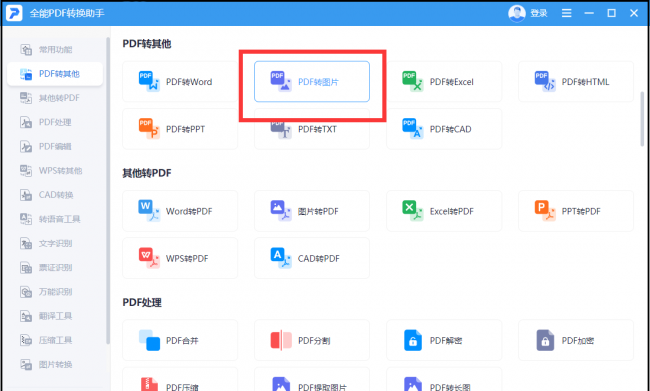Open WPS转其他 sidebar category
Image resolution: width=650 pixels, height=391 pixels.
55,170
